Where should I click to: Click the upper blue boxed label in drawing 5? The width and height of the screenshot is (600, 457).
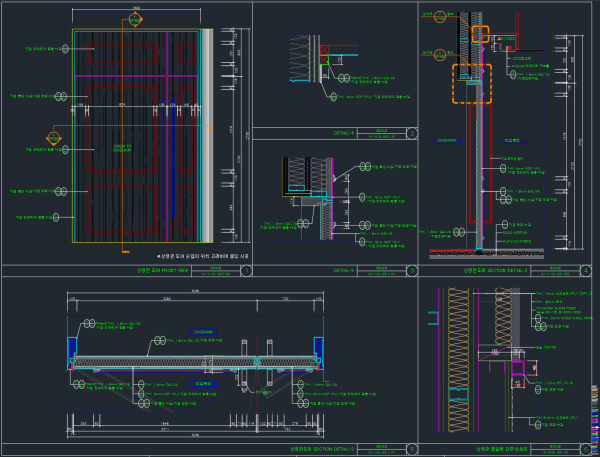pos(204,332)
